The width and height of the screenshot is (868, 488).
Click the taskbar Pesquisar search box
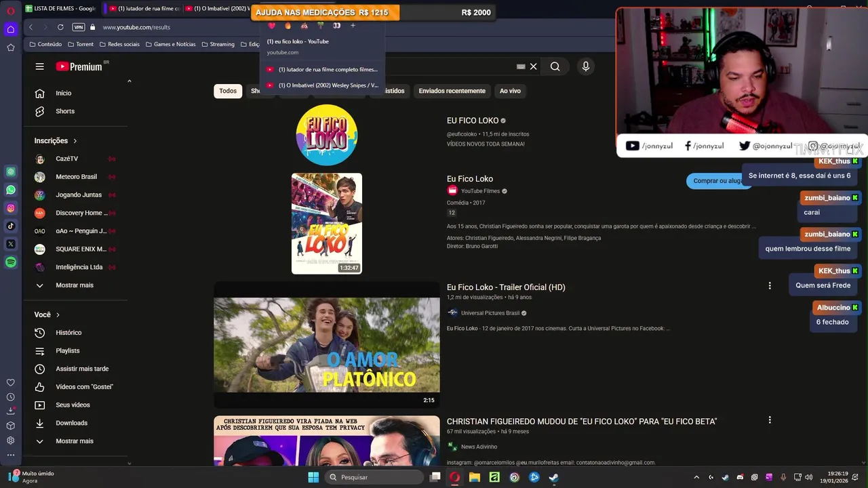pyautogui.click(x=373, y=477)
